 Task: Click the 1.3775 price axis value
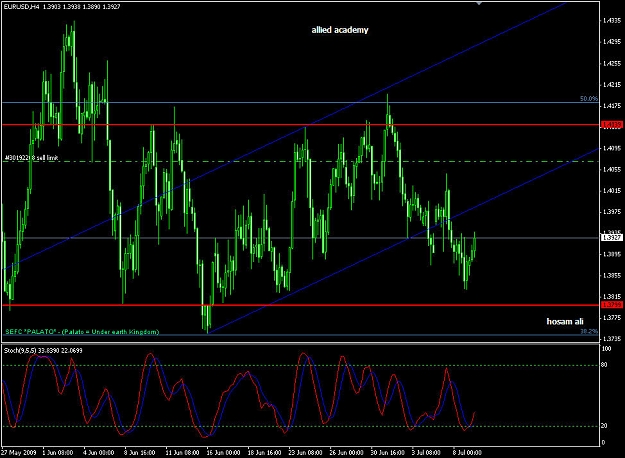612,318
